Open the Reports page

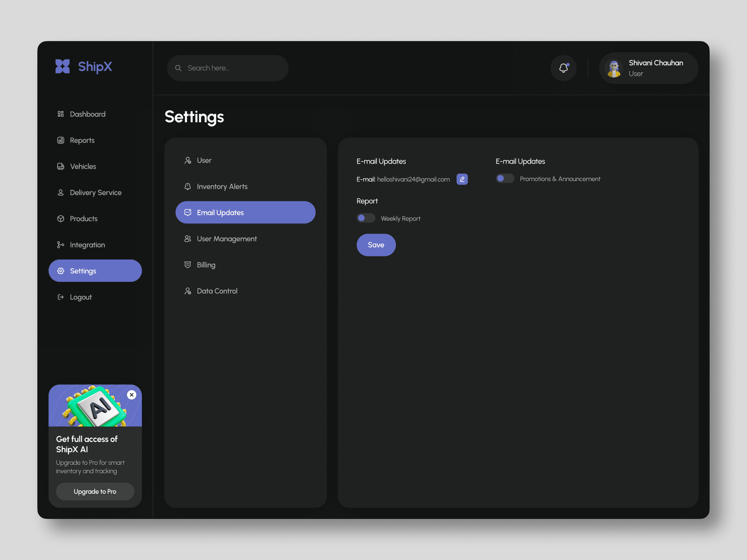(x=76, y=140)
